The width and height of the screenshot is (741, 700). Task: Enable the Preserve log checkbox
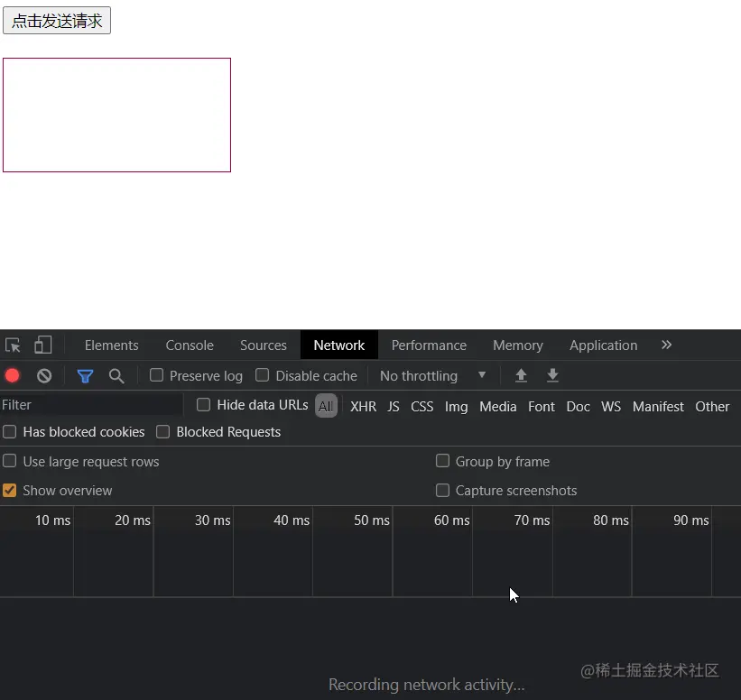(154, 375)
